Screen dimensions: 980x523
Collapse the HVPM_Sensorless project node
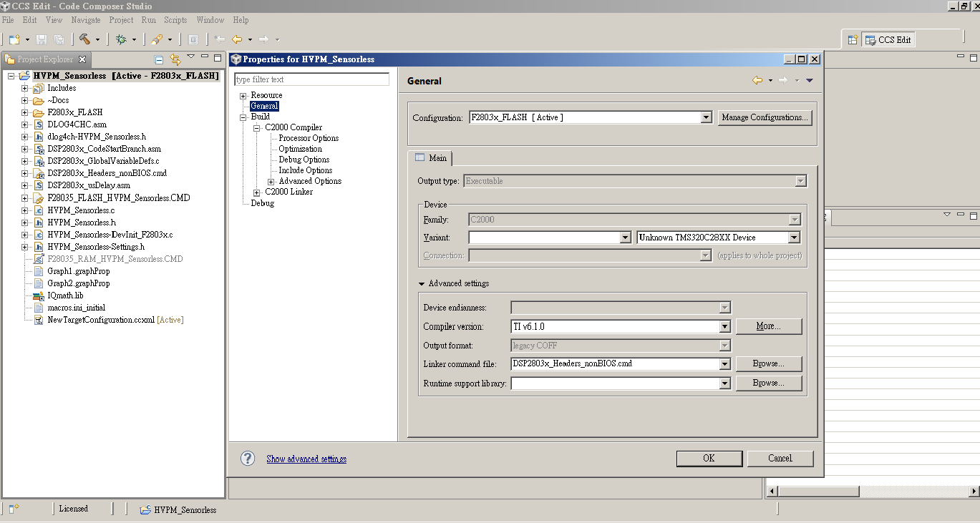11,76
